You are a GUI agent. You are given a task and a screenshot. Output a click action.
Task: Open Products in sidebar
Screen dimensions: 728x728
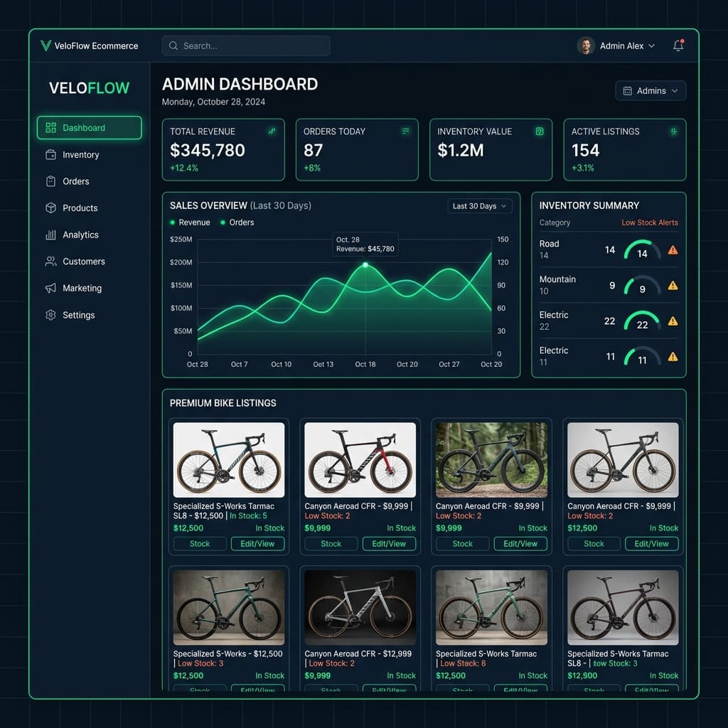point(89,208)
